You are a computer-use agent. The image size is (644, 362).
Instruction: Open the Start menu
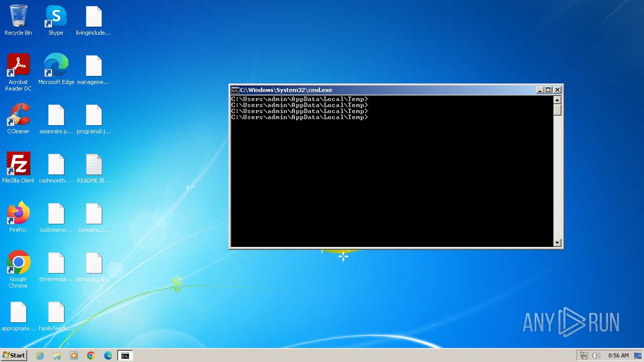(x=14, y=355)
